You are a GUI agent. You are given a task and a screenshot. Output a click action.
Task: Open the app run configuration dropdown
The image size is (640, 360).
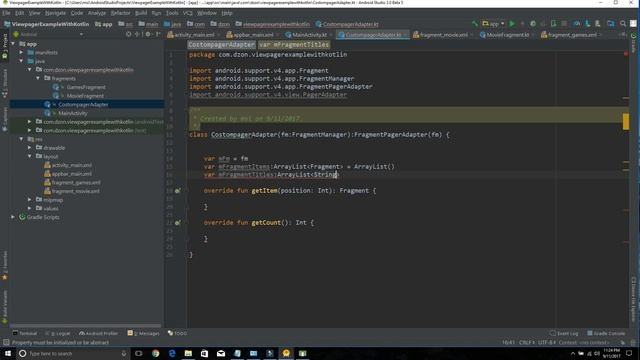tap(493, 24)
